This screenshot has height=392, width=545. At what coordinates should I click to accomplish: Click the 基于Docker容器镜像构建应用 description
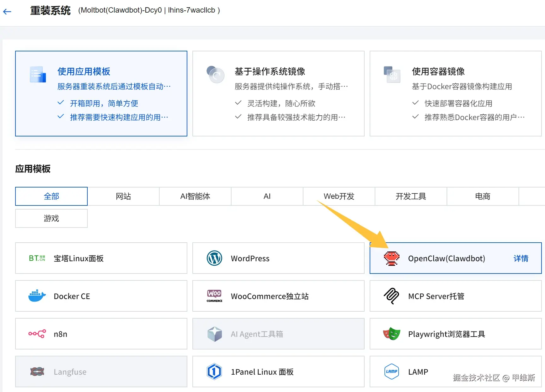tap(462, 86)
